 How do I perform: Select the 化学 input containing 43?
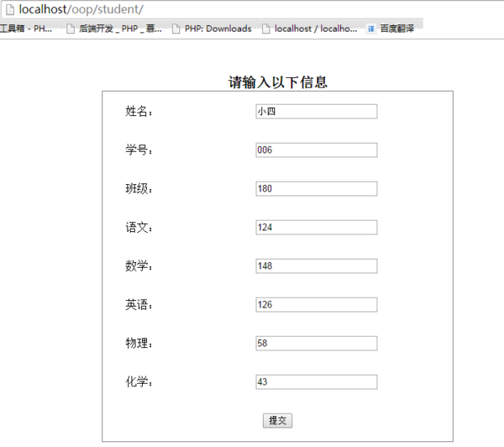click(x=317, y=381)
